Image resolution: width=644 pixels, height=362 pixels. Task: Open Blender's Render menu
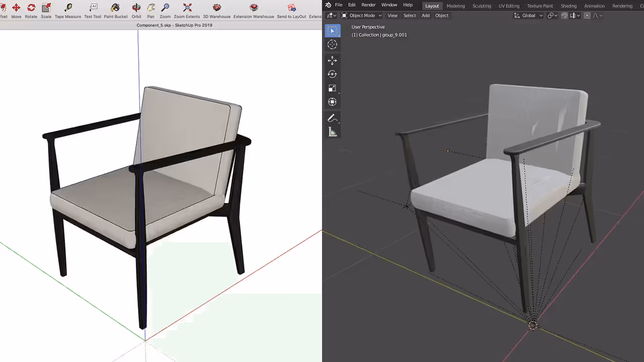(368, 5)
